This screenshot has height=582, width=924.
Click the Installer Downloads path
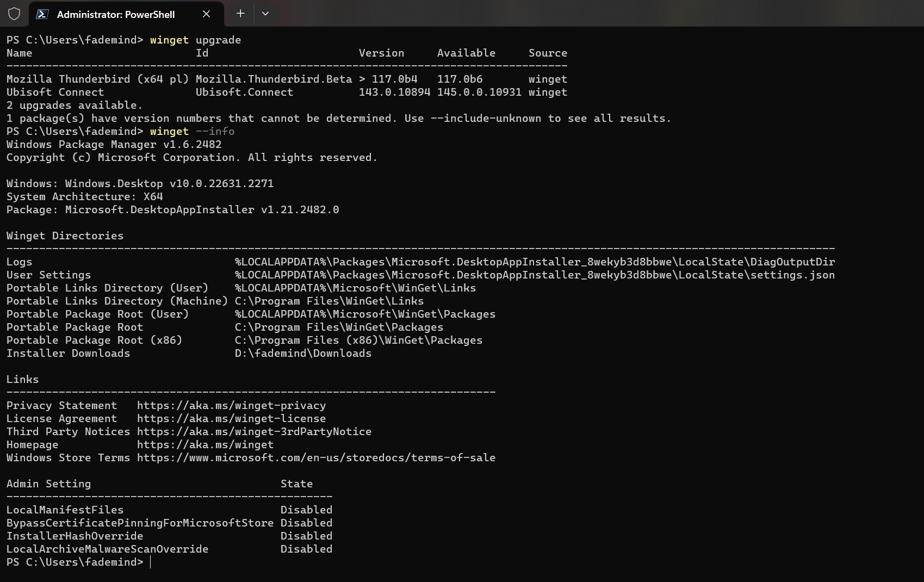tap(302, 353)
